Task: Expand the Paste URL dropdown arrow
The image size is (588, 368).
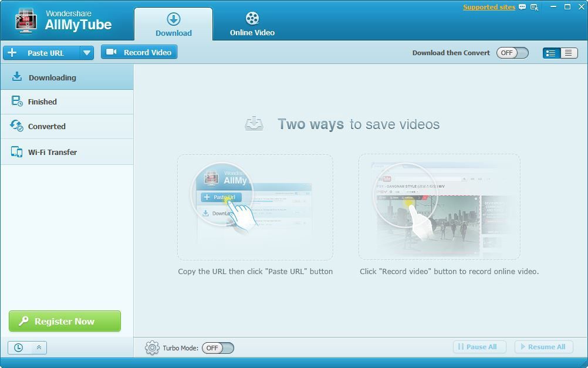Action: [x=87, y=53]
